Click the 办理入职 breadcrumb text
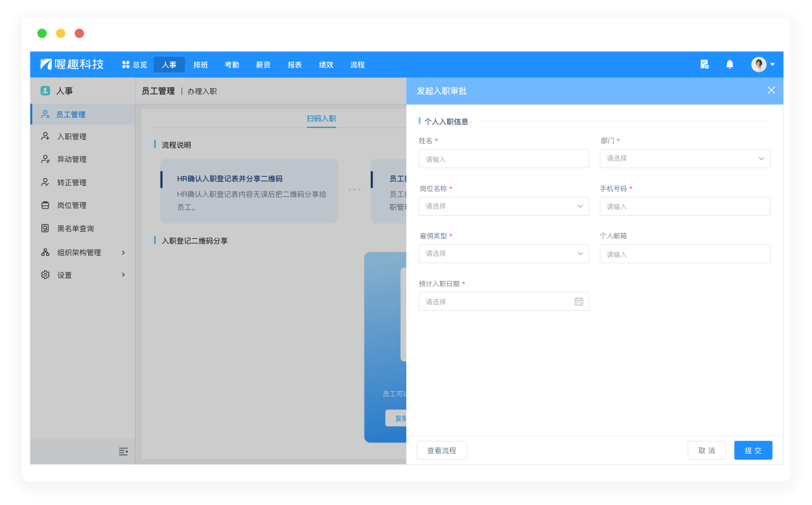Viewport: 812px width, 505px height. [x=202, y=91]
